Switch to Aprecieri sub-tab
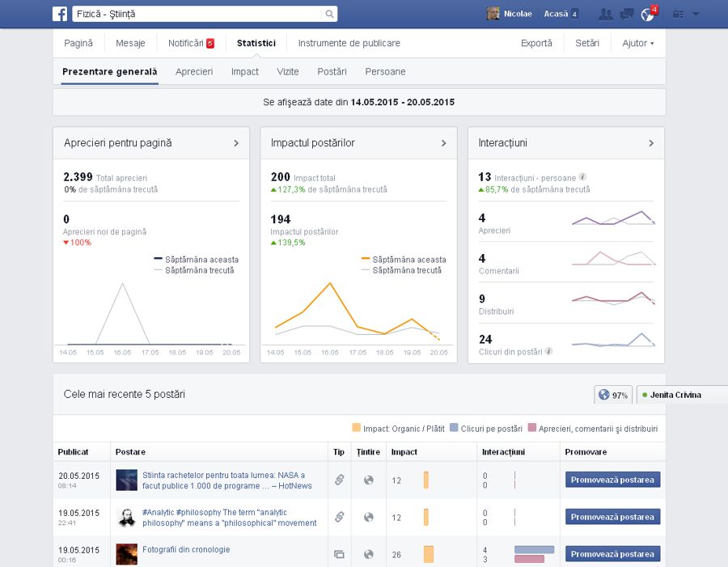The height and width of the screenshot is (567, 728). click(194, 71)
